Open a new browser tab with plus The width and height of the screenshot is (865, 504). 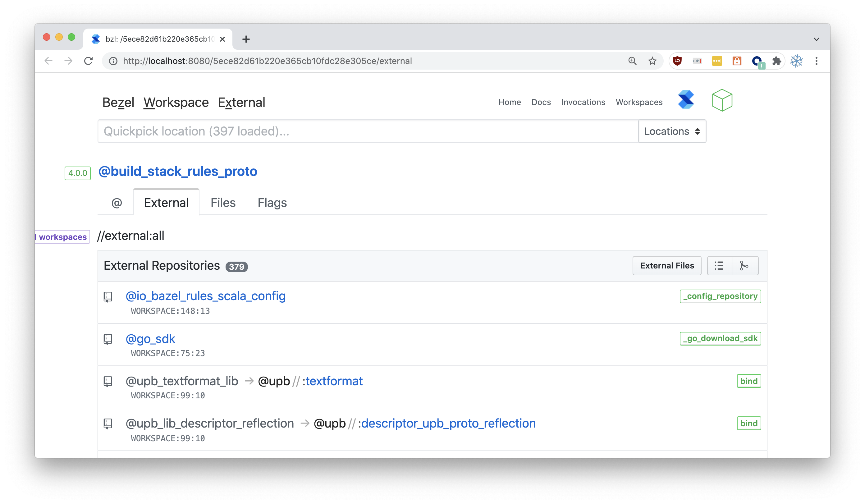pos(246,39)
